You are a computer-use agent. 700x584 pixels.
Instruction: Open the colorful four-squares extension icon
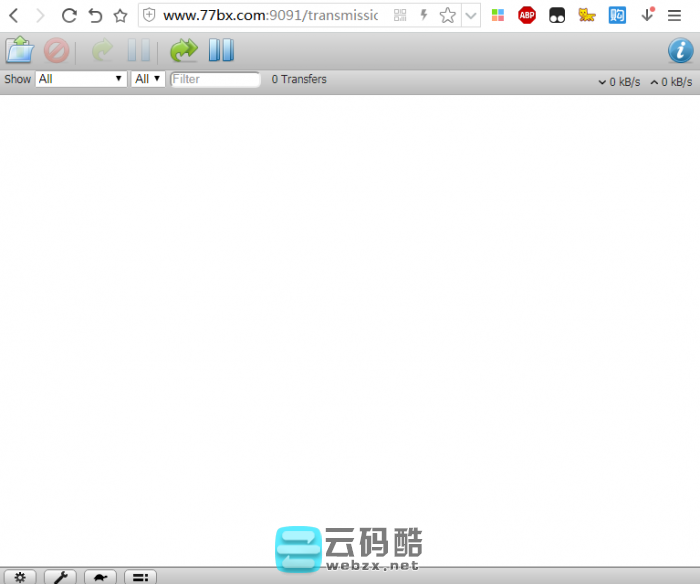pyautogui.click(x=498, y=16)
